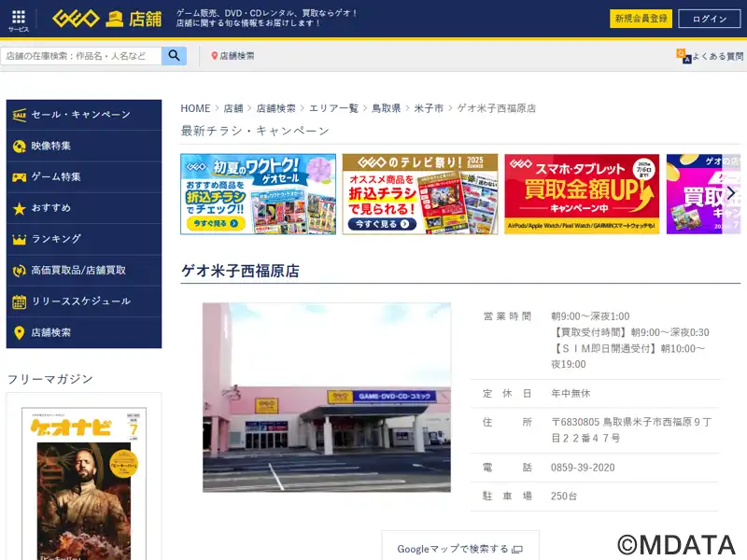Click the 新規会員登録 button

click(x=641, y=19)
